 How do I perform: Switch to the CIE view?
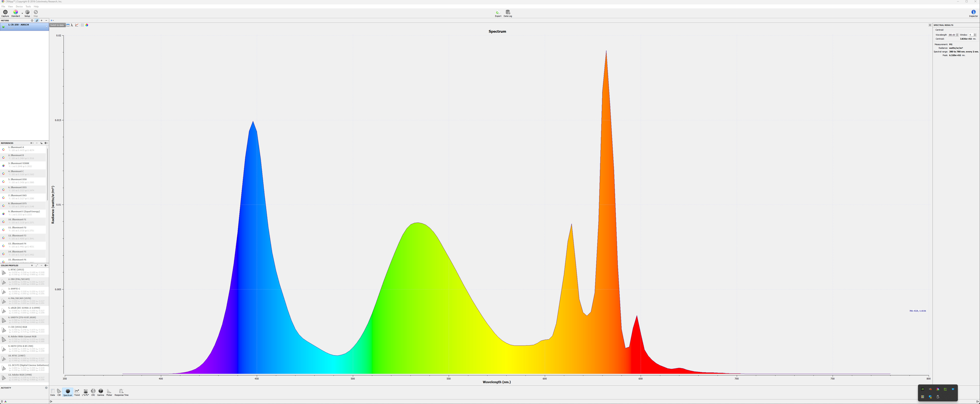[x=59, y=392]
